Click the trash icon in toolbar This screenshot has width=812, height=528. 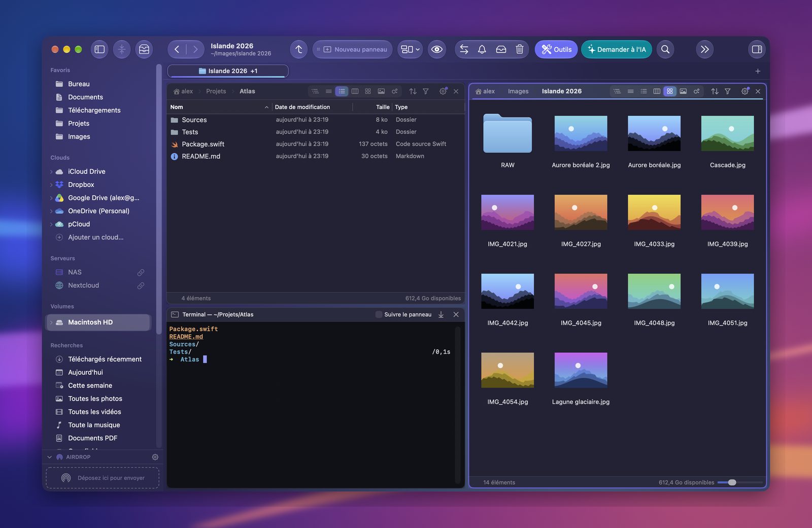[520, 49]
